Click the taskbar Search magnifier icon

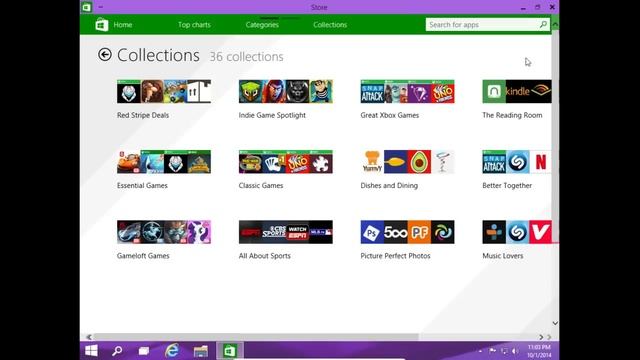(117, 351)
